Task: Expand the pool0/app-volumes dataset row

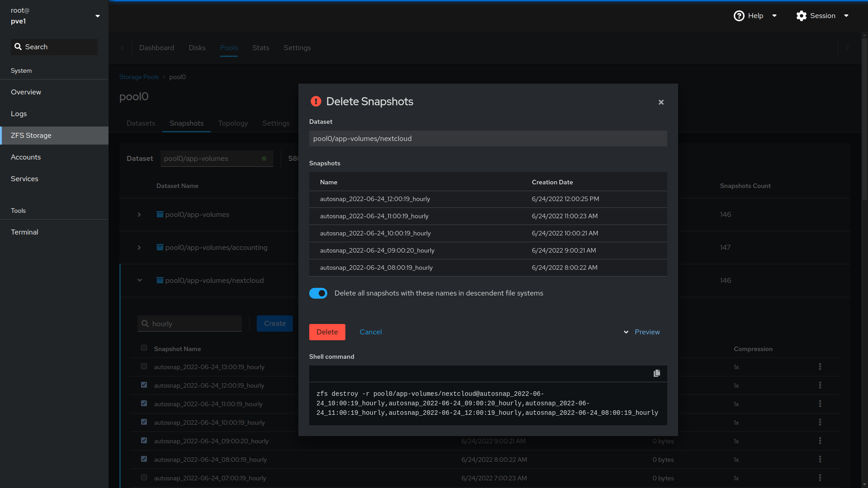Action: pyautogui.click(x=139, y=215)
